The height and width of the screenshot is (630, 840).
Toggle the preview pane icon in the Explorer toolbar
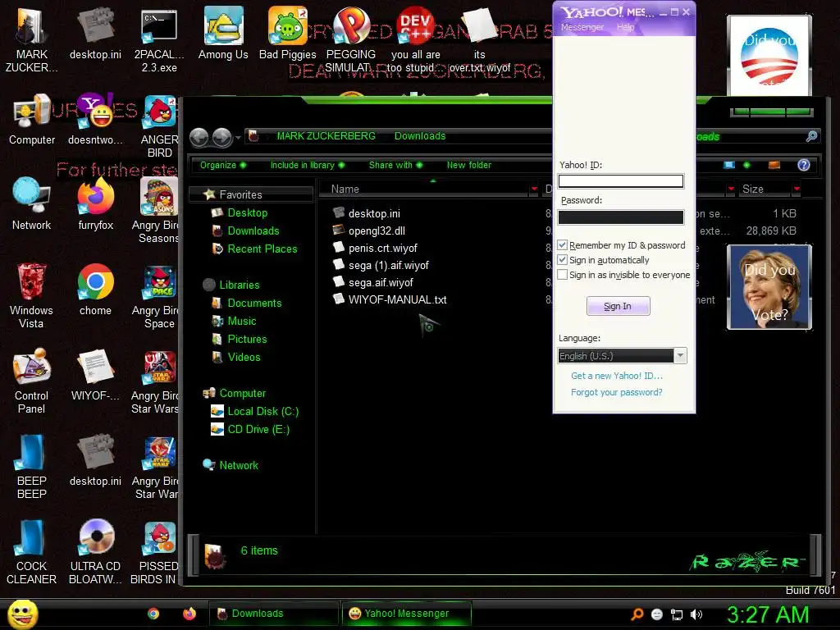tap(774, 165)
